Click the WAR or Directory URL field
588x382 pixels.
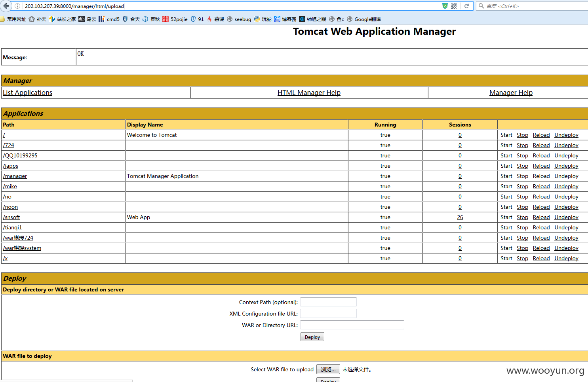click(x=352, y=325)
